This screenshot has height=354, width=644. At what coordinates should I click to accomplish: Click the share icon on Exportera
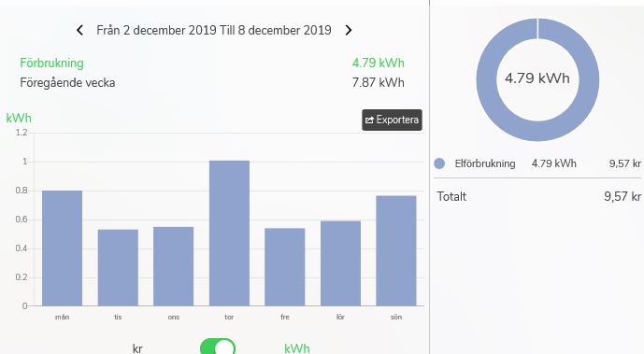(x=369, y=120)
